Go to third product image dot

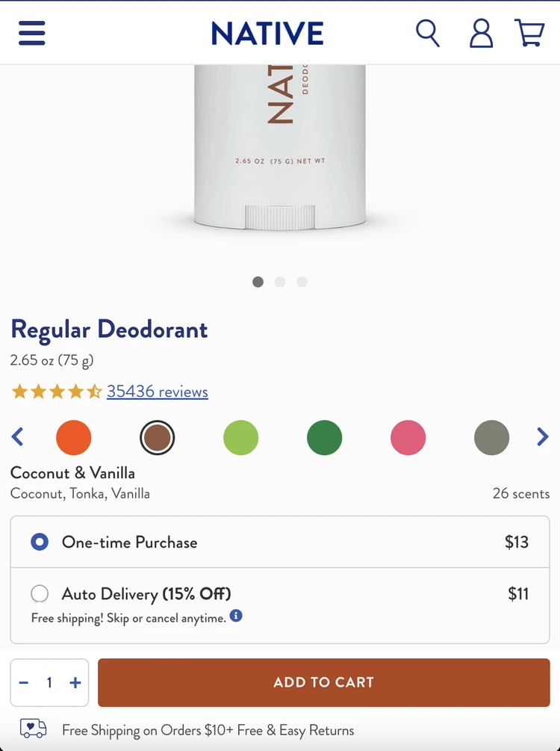coord(302,282)
